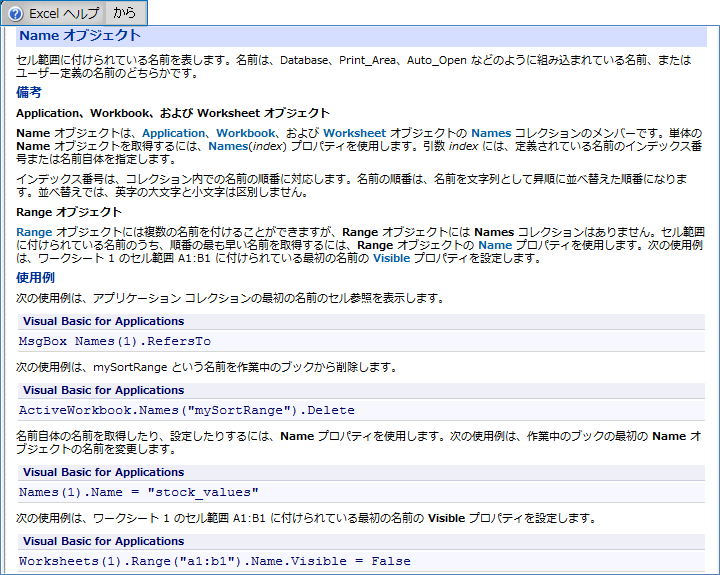The height and width of the screenshot is (575, 720).
Task: Click paragraph starting '名前自体の名前を取得したり'
Action: point(359,442)
